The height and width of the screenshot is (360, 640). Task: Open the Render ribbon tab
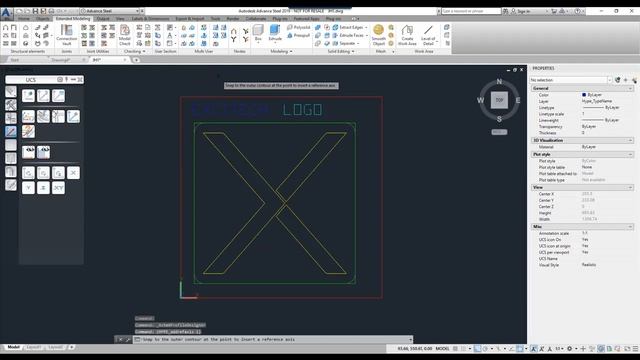233,19
